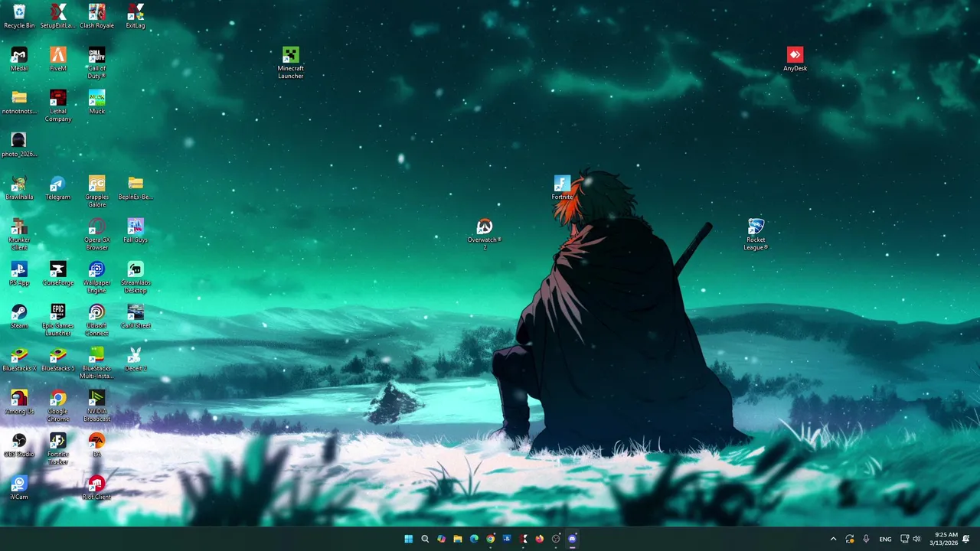Image resolution: width=980 pixels, height=551 pixels.
Task: Select the Deceit 2 shortcut
Action: pyautogui.click(x=136, y=359)
